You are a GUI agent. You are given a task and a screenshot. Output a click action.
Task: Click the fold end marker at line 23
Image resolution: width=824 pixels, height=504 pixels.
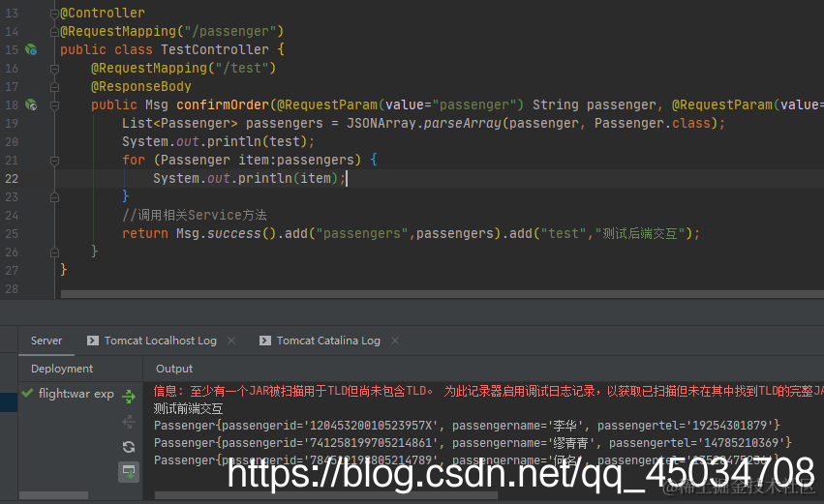54,197
